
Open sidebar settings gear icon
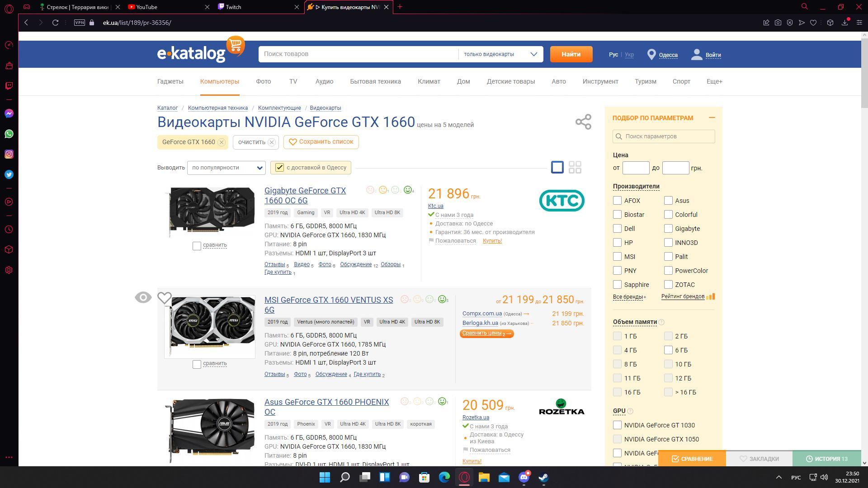point(9,270)
